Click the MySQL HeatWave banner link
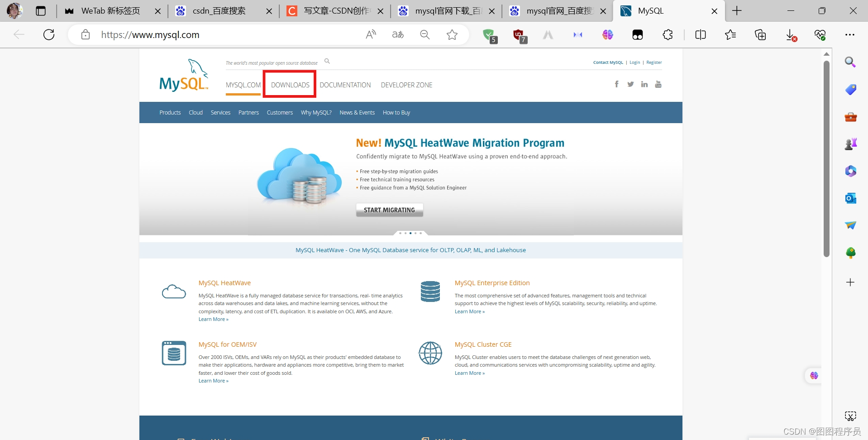 (410, 250)
